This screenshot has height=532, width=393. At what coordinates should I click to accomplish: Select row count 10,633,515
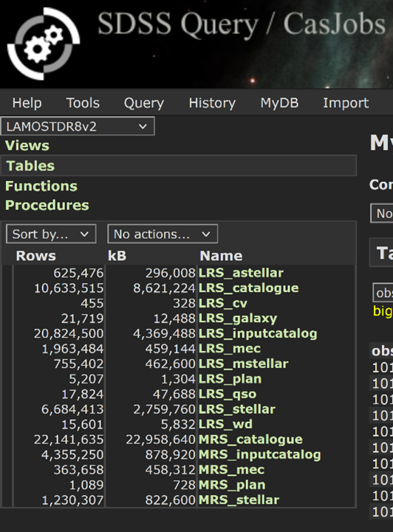[x=69, y=288]
